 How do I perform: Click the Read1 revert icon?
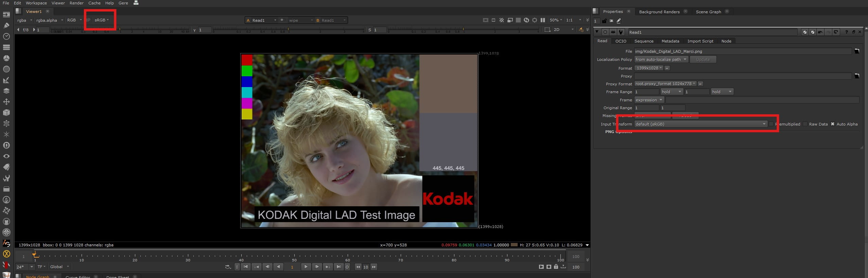pyautogui.click(x=836, y=32)
